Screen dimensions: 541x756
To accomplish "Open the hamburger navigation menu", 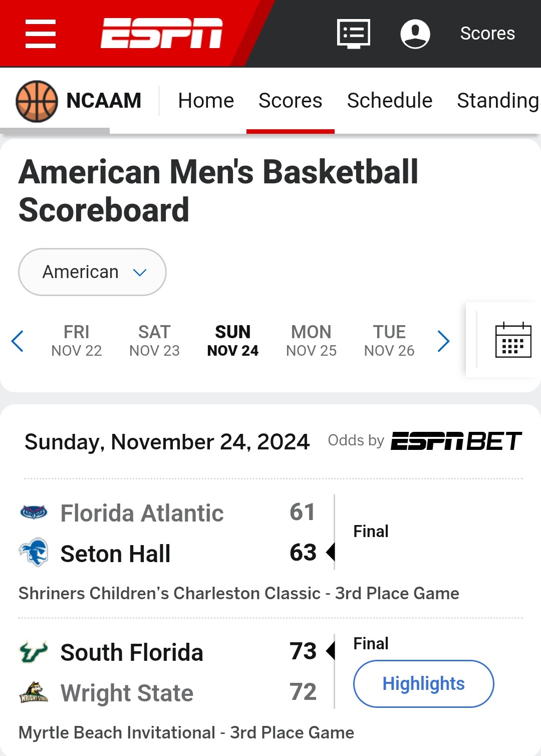I will [41, 34].
